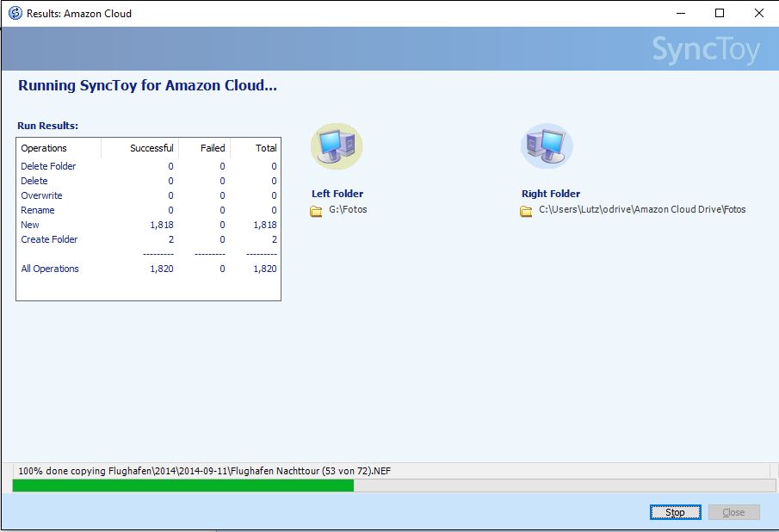The width and height of the screenshot is (779, 532).
Task: Click the Delete Folder row label
Action: 48,166
